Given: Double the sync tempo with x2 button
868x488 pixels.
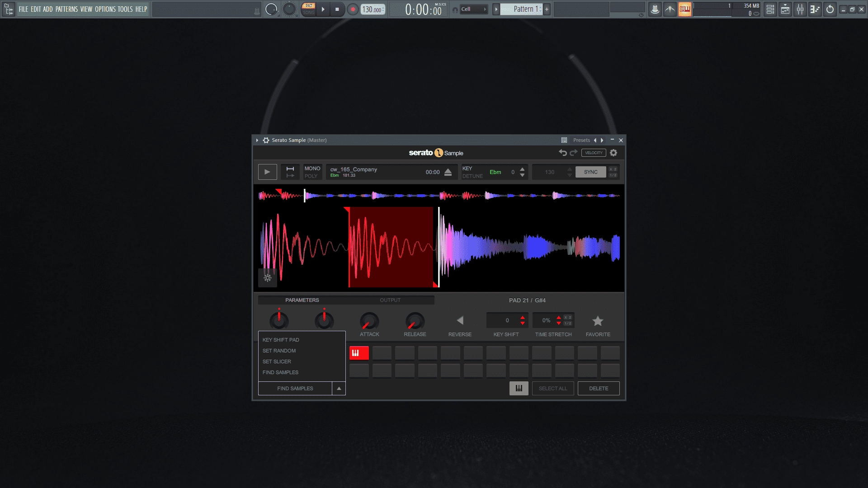Looking at the screenshot, I should click(x=613, y=169).
